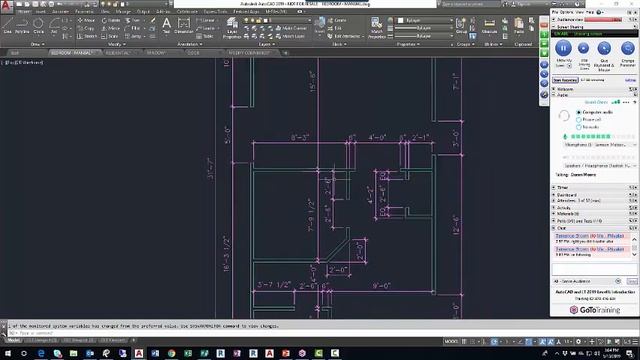640x360 pixels.
Task: Open the Microphone device dropdown
Action: tap(600, 145)
